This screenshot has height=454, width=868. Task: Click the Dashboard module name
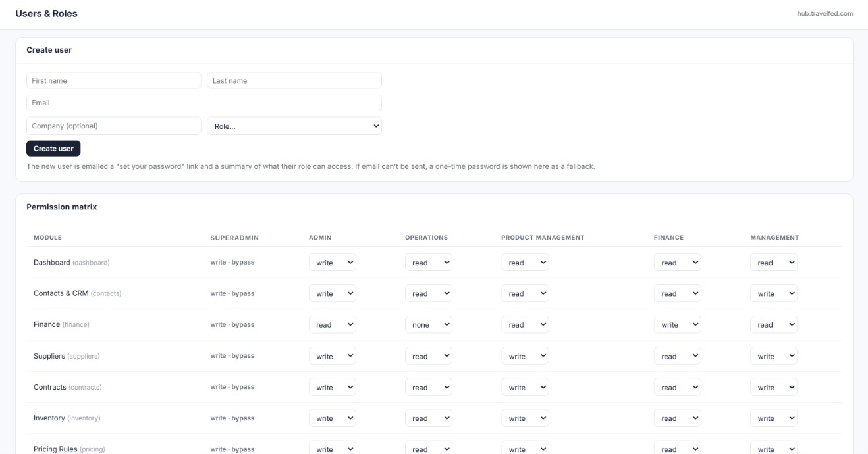(x=71, y=262)
